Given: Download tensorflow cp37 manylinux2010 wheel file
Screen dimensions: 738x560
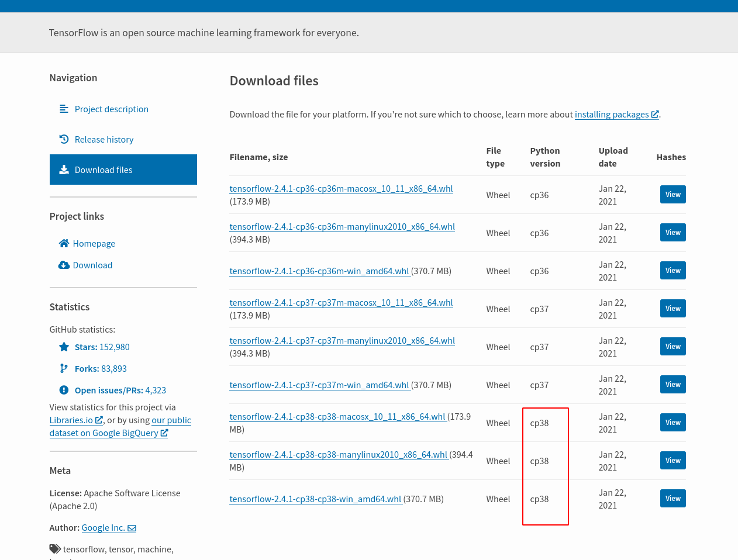Looking at the screenshot, I should pyautogui.click(x=342, y=341).
